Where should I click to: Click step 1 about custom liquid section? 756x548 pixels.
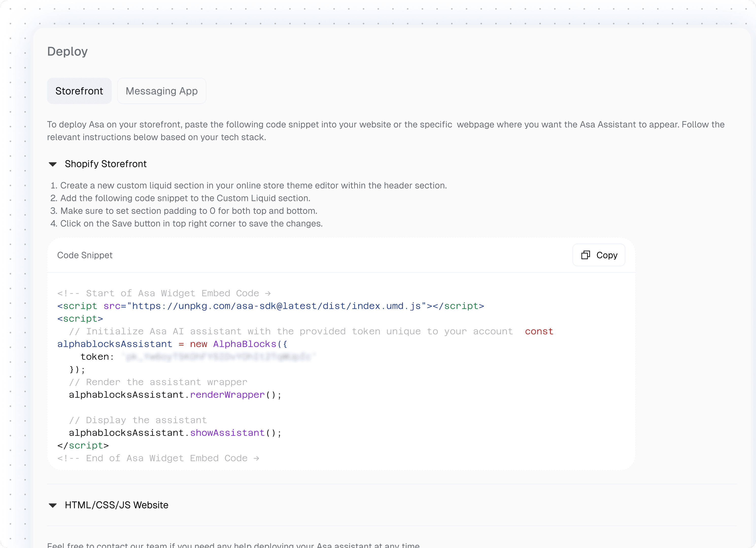[x=249, y=185]
